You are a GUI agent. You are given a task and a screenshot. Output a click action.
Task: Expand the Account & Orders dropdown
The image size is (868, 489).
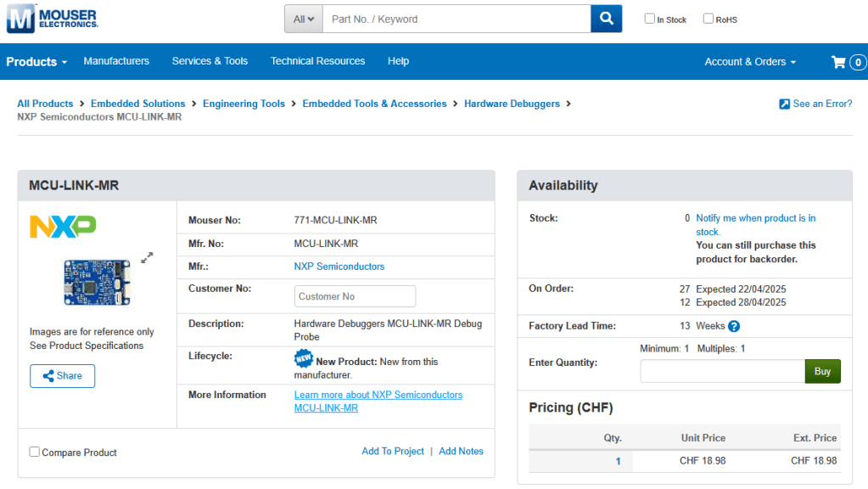tap(750, 62)
